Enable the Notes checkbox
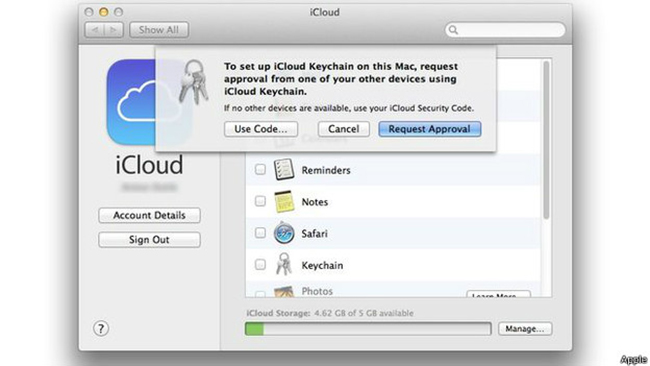Image resolution: width=650 pixels, height=366 pixels. 260,201
